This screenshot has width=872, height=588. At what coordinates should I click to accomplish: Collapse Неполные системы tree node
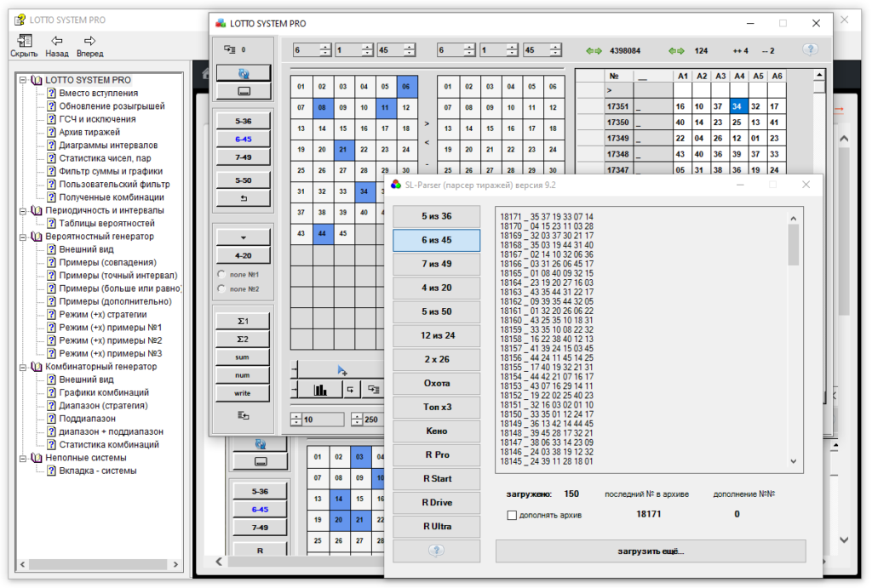[23, 458]
